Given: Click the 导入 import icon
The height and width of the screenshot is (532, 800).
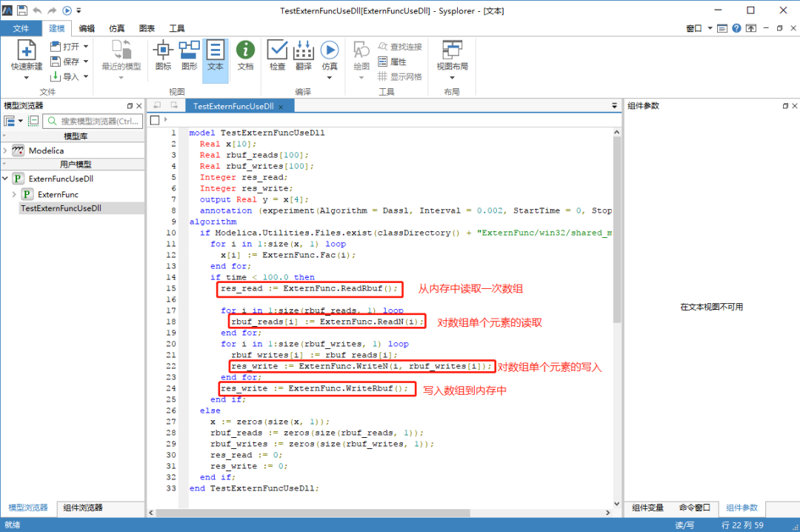Looking at the screenshot, I should (55, 76).
